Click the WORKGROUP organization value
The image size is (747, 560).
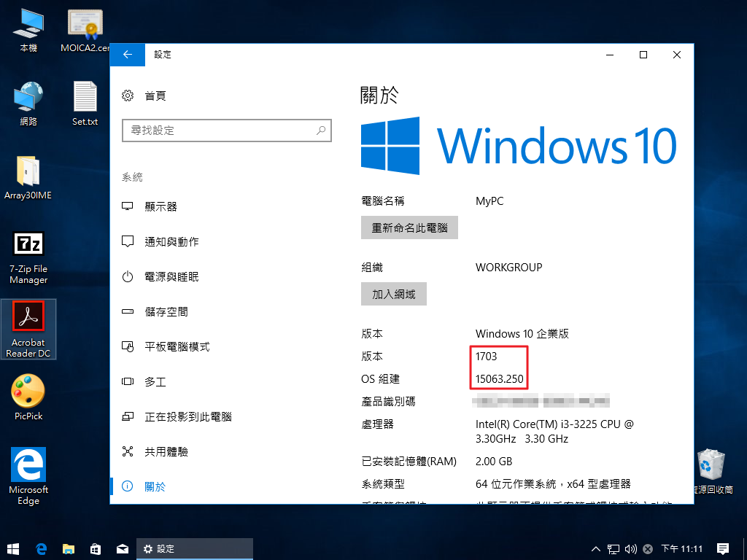(x=508, y=267)
